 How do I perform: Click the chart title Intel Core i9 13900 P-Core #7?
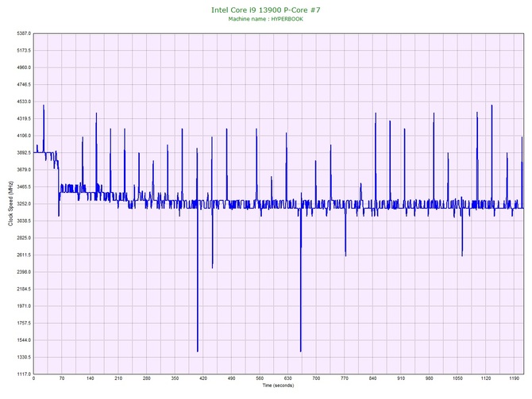[x=265, y=10]
